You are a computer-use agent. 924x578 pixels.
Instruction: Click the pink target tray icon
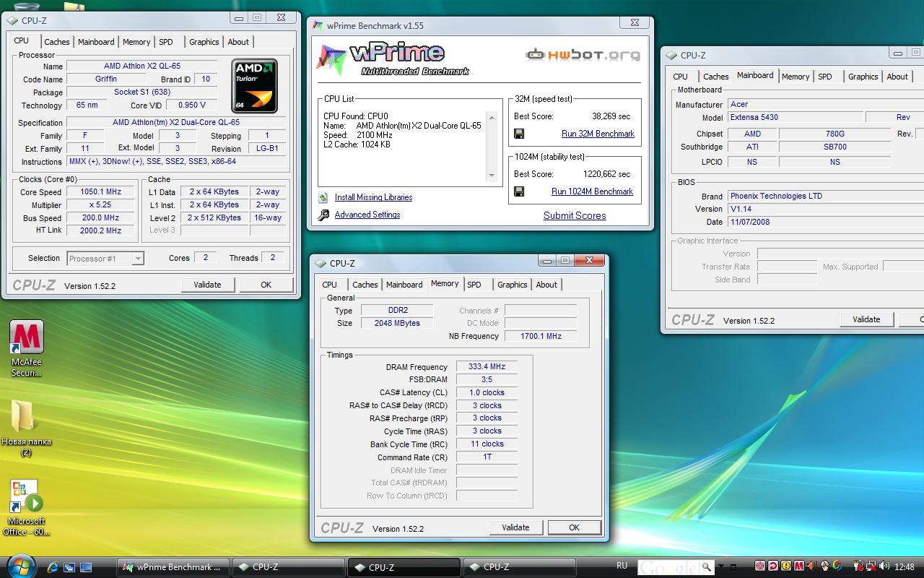click(x=760, y=566)
